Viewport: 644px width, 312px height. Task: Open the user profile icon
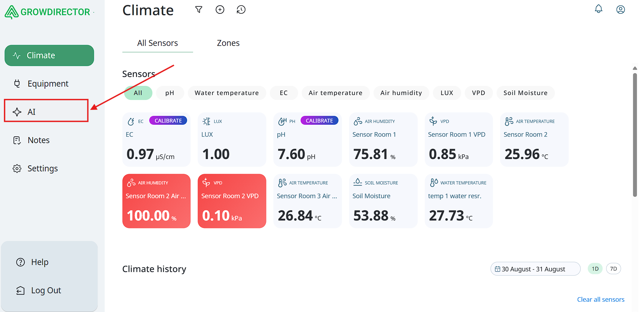[620, 10]
